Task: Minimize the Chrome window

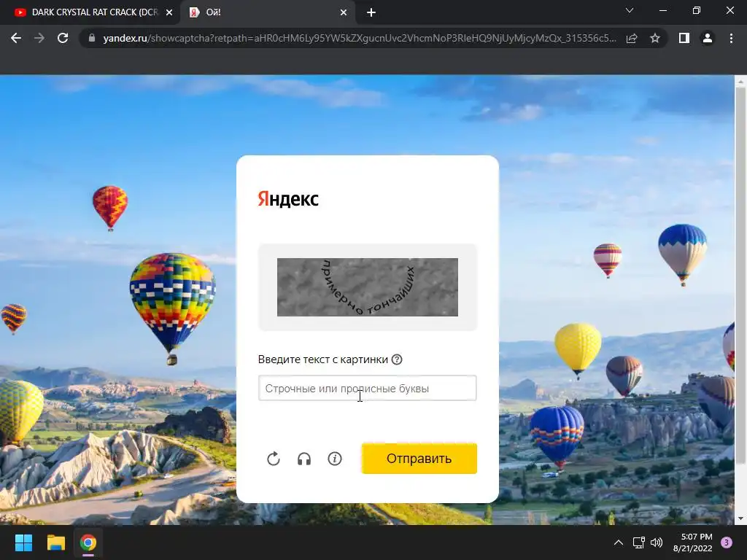Action: click(662, 10)
